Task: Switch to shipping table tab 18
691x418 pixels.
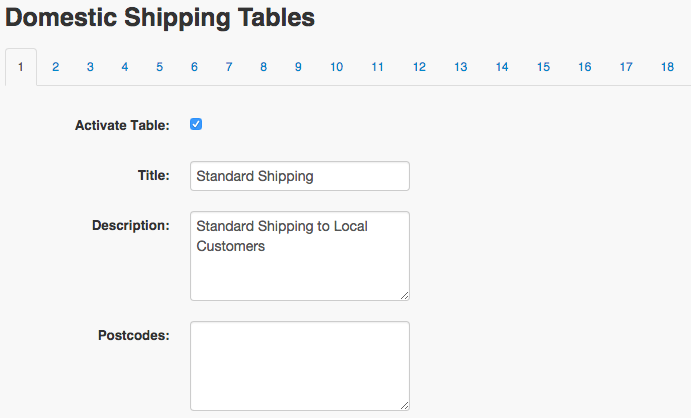Action: [x=667, y=67]
